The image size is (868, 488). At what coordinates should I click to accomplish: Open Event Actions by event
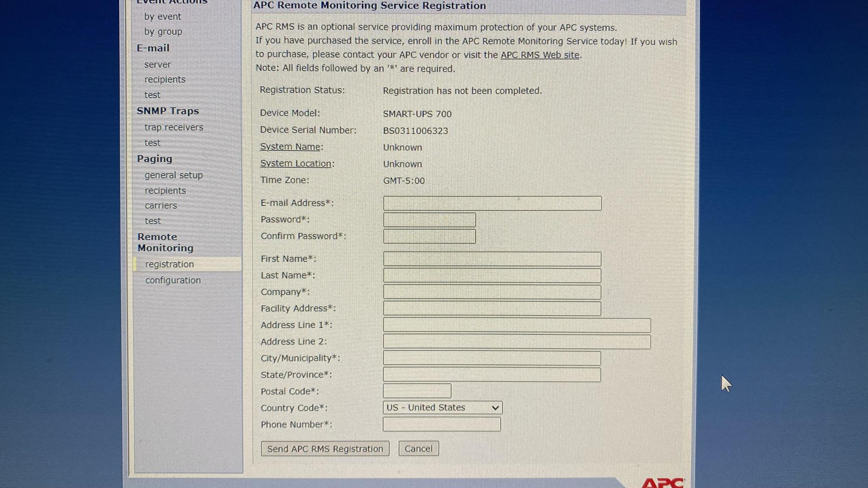(162, 17)
